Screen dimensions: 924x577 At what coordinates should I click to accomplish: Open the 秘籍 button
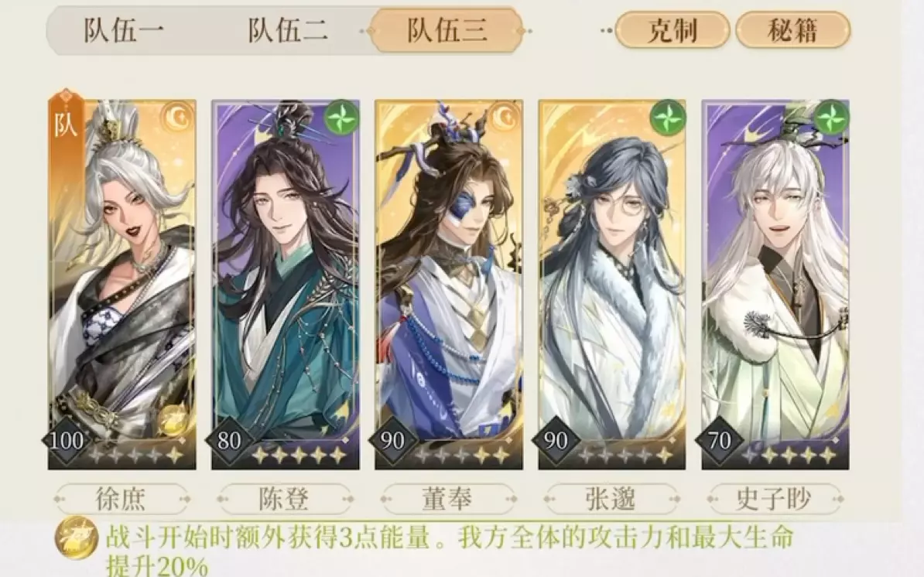coord(792,30)
